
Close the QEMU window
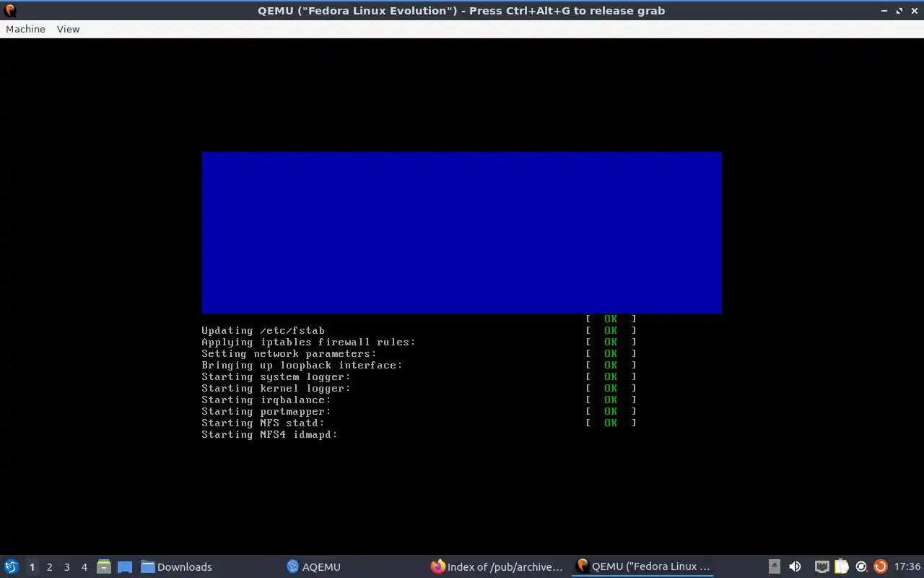click(914, 11)
